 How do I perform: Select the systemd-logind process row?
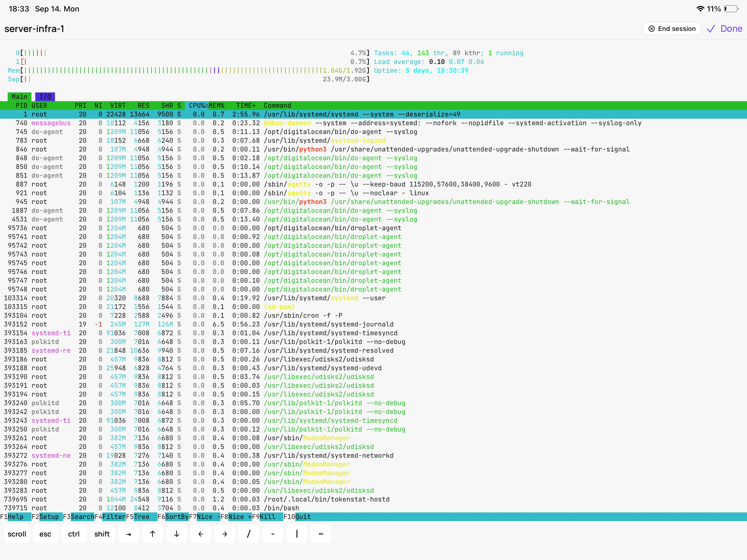(373, 141)
